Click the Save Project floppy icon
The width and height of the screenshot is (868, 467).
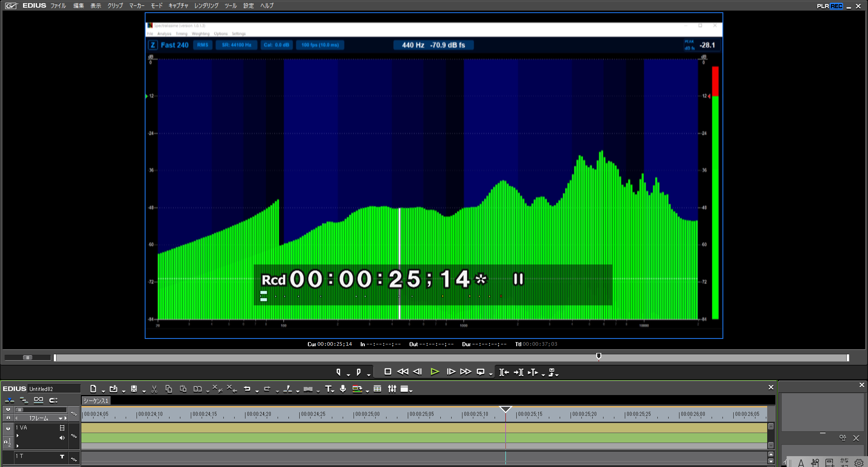(134, 389)
